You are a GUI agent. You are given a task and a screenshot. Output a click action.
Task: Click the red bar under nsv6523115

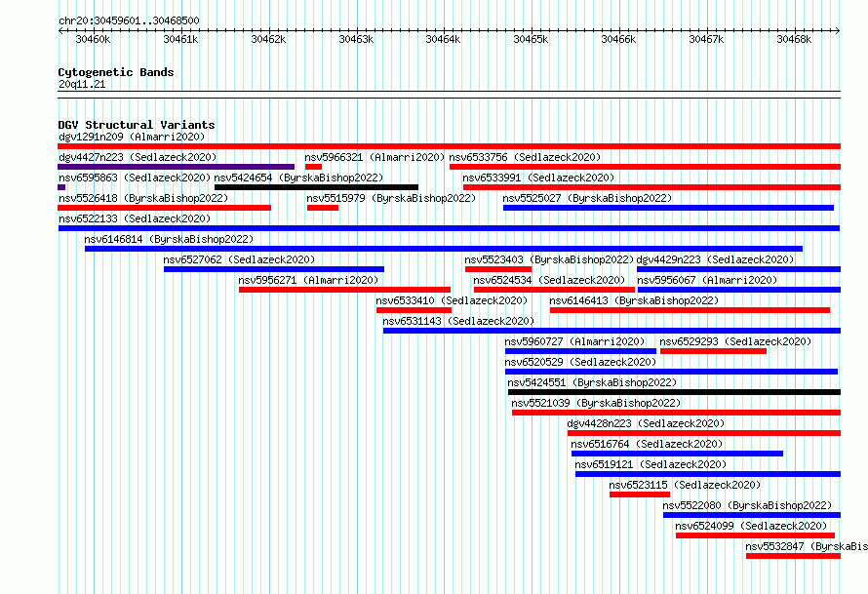[640, 495]
